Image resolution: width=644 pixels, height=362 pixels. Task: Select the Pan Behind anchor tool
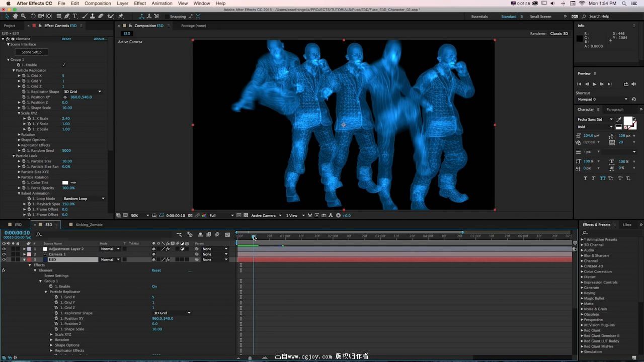(x=49, y=16)
